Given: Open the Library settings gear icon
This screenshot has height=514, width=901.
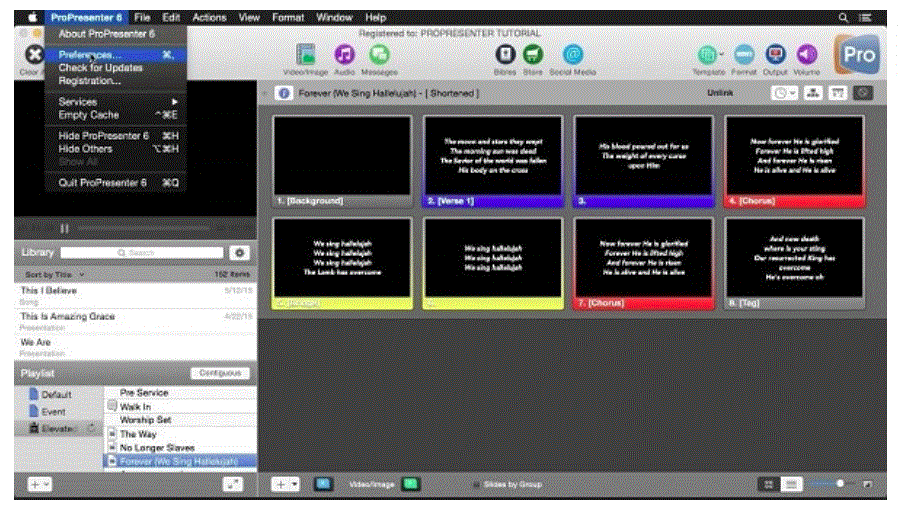Looking at the screenshot, I should (240, 253).
